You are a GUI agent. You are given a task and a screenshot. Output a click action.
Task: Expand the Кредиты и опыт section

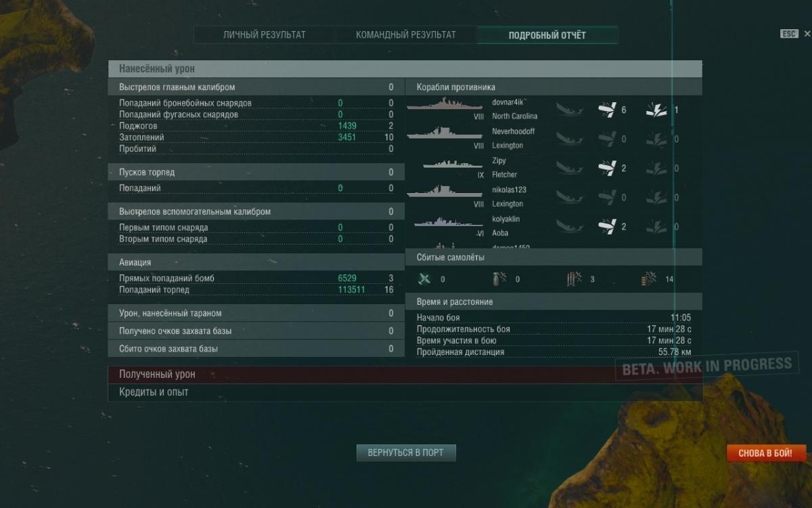pyautogui.click(x=405, y=392)
